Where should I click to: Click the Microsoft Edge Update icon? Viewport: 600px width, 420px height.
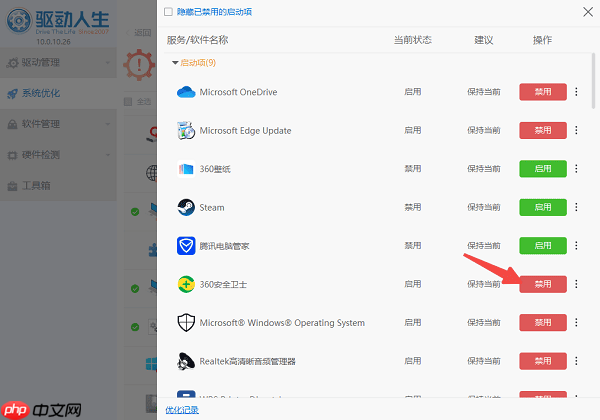[x=186, y=130]
